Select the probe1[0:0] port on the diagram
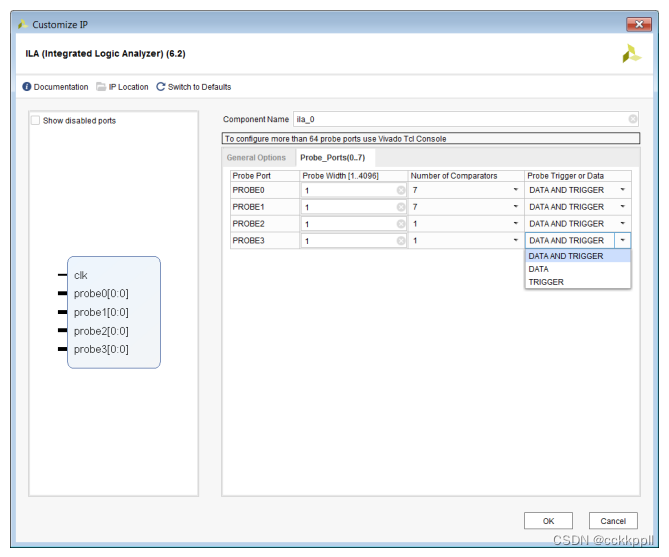The width and height of the screenshot is (669, 557). (x=101, y=312)
